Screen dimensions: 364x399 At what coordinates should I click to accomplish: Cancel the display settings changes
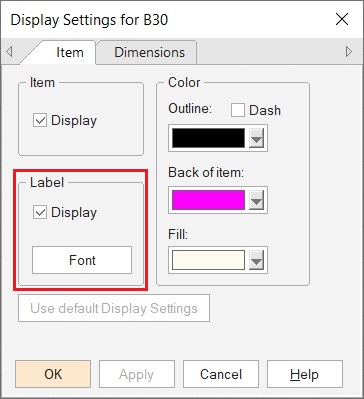point(221,374)
